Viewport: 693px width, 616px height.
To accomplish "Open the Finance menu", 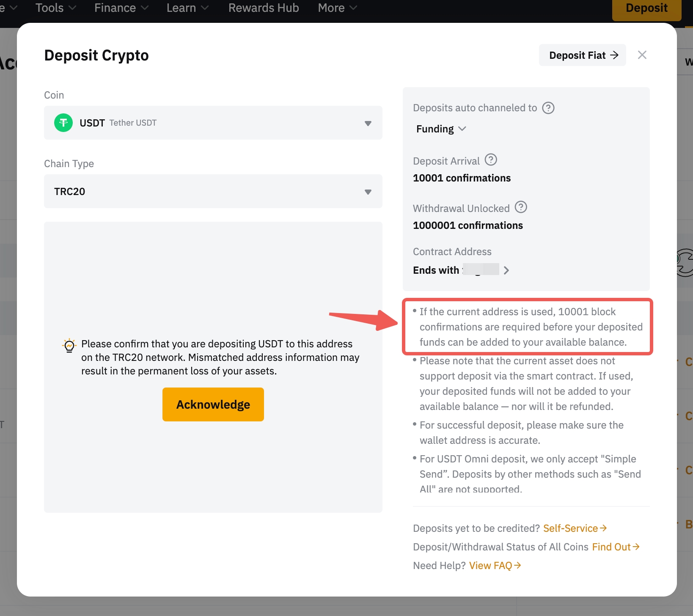I will pos(121,8).
